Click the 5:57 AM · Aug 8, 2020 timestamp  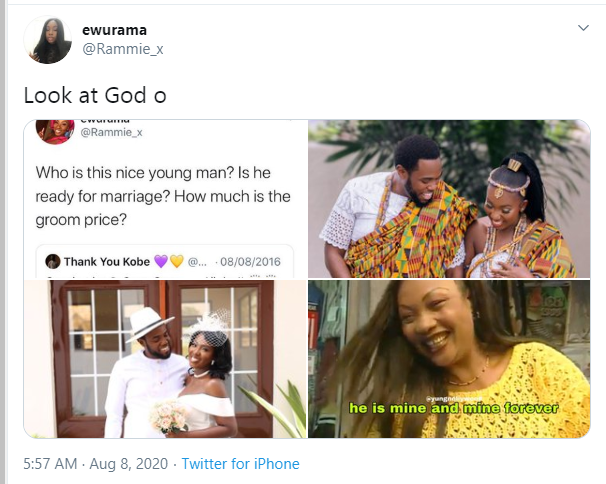(x=96, y=464)
